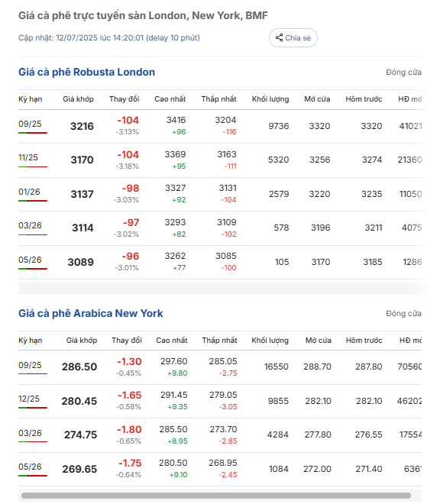Select Robusta London contract 01/26
This screenshot has height=504, width=440.
(29, 192)
